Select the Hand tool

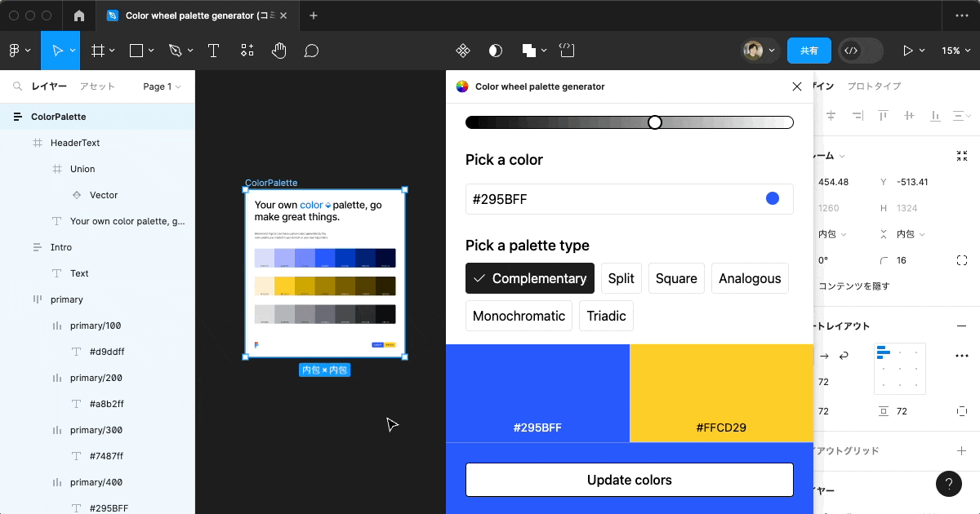pyautogui.click(x=278, y=50)
